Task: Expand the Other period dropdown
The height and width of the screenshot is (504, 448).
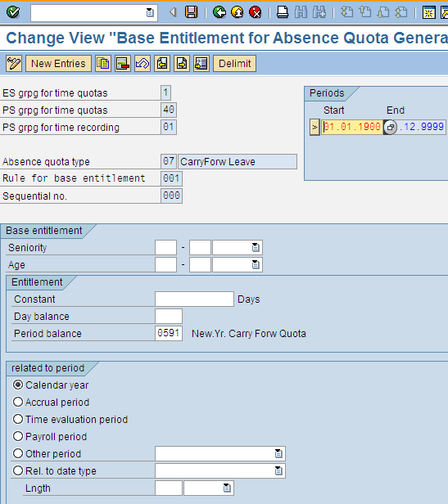Action: coord(278,453)
